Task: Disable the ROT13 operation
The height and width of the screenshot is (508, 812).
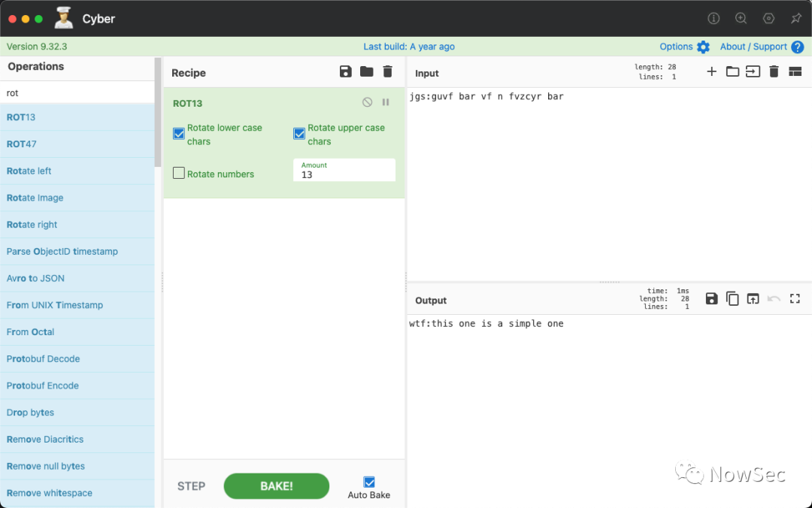Action: point(367,102)
